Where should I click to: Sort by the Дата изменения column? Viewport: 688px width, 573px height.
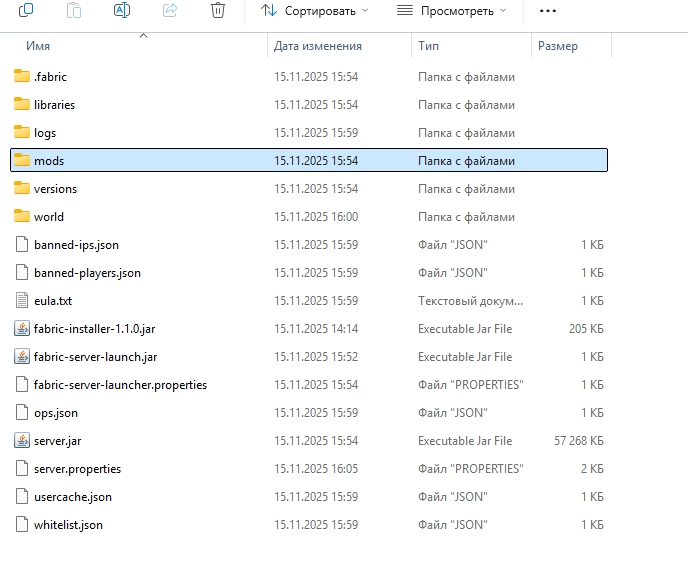(318, 46)
